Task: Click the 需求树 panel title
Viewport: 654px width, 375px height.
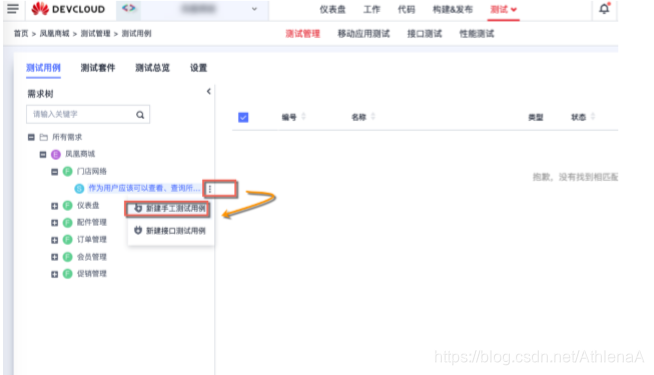Action: click(40, 93)
